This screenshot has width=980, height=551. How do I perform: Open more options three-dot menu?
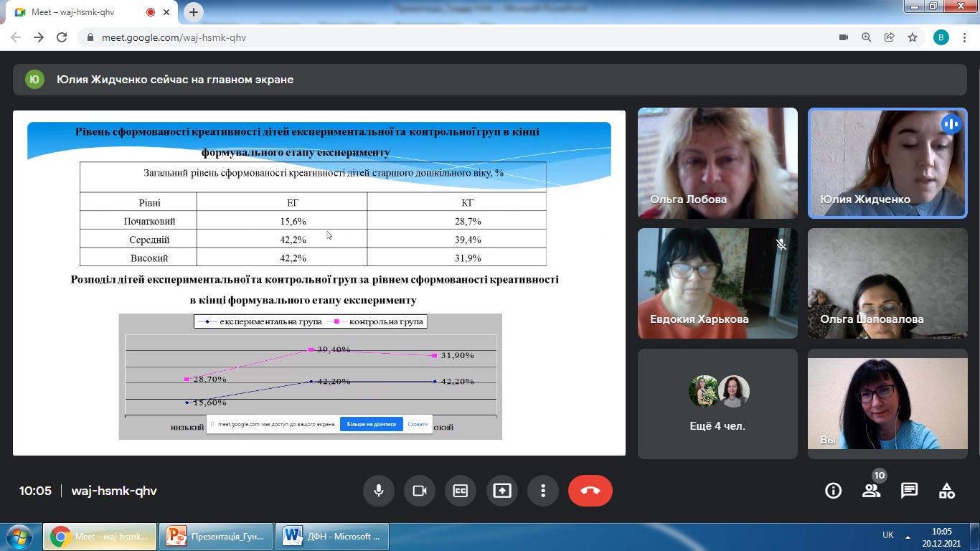[543, 491]
